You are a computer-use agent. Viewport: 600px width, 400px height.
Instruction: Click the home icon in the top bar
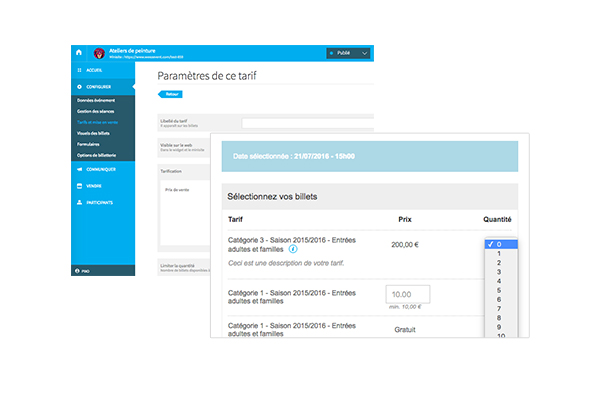click(79, 52)
